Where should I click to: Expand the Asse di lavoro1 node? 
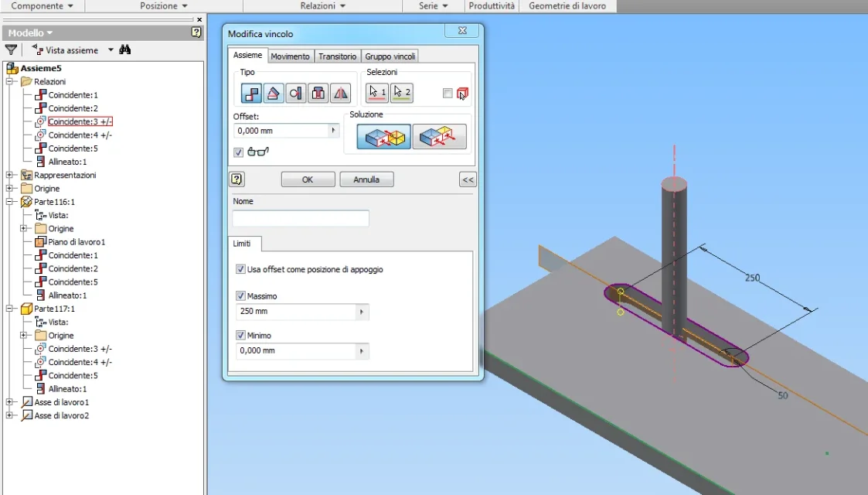click(x=9, y=402)
